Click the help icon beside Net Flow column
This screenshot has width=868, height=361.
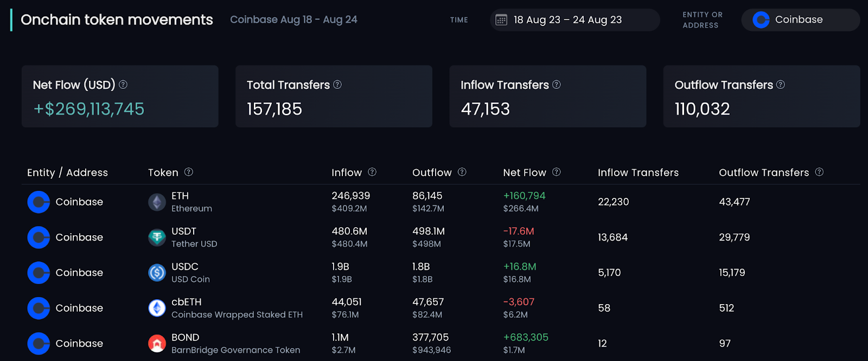557,172
